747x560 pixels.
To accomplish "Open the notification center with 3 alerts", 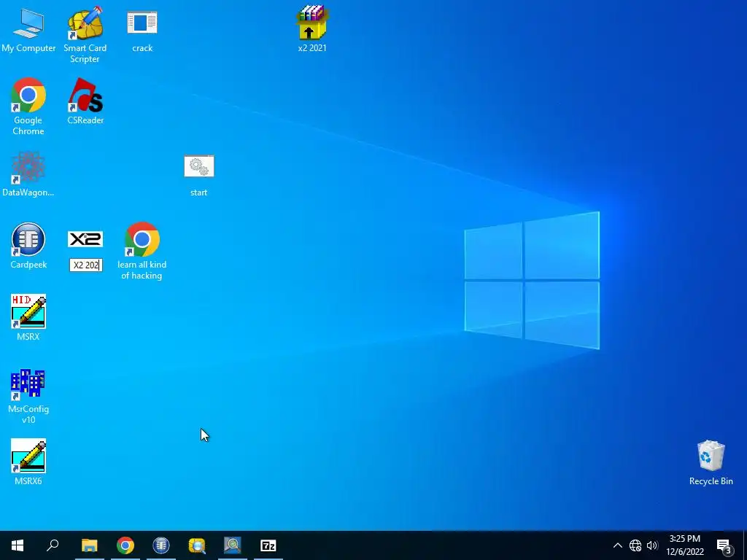I will [724, 545].
